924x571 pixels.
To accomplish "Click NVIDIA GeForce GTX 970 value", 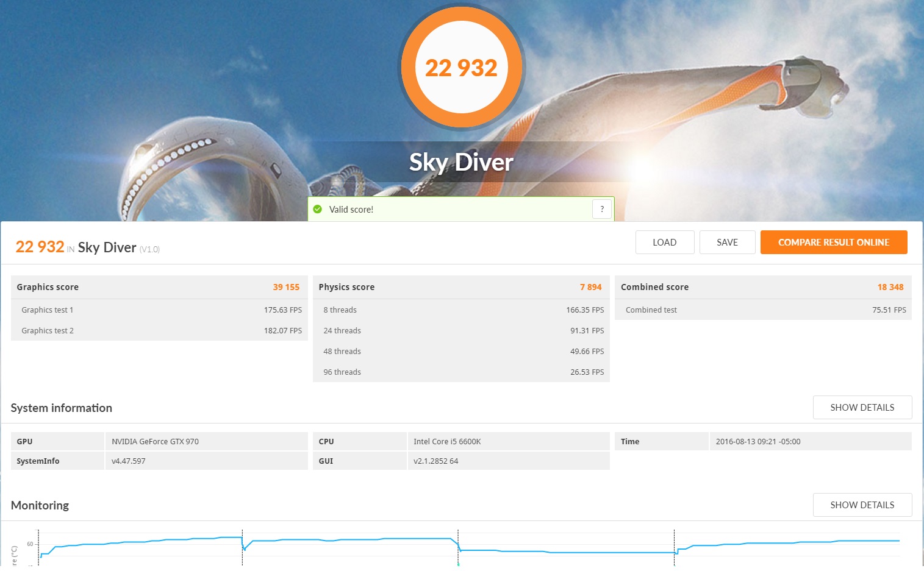I will pyautogui.click(x=155, y=441).
